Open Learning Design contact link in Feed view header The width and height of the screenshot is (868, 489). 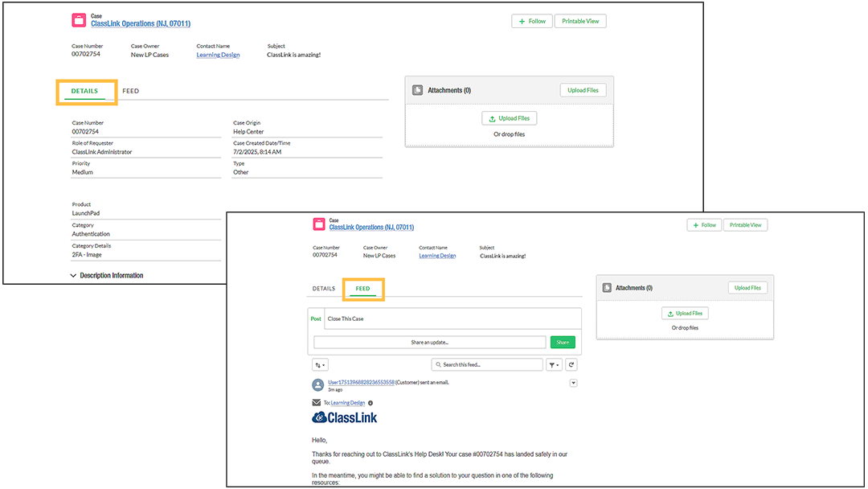coord(437,256)
